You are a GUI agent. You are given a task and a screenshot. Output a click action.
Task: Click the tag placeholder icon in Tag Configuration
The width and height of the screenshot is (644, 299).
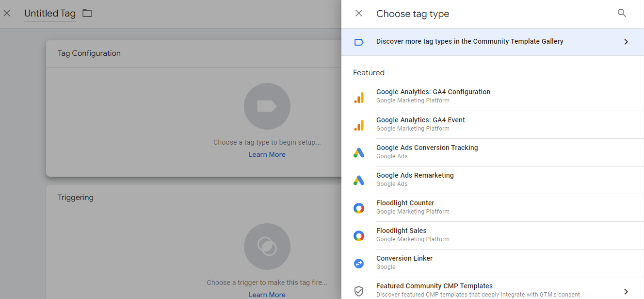(267, 106)
